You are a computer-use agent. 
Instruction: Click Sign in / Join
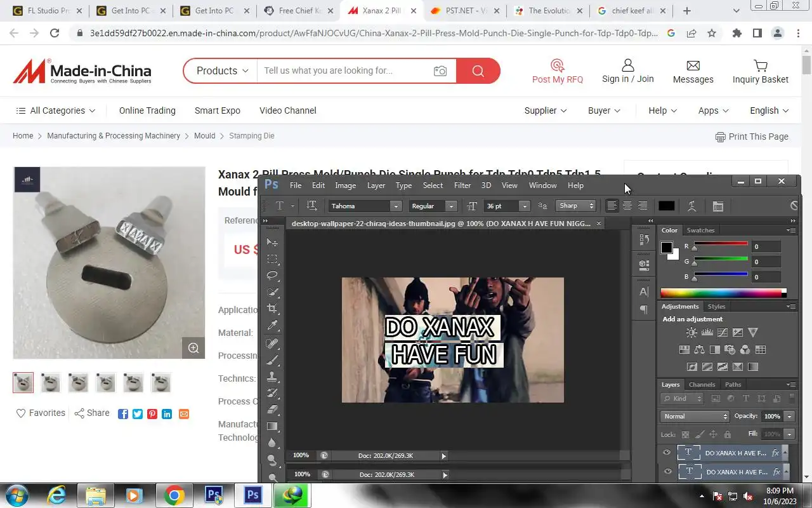pyautogui.click(x=628, y=71)
